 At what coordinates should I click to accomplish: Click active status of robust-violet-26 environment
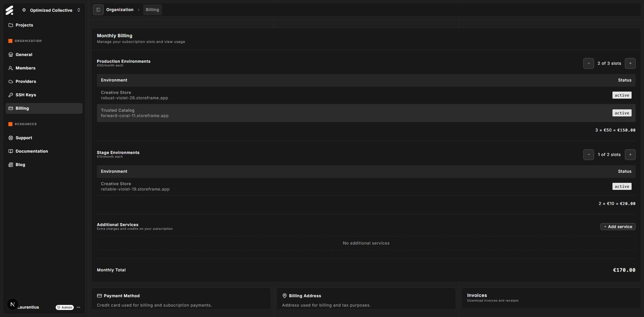pyautogui.click(x=622, y=95)
